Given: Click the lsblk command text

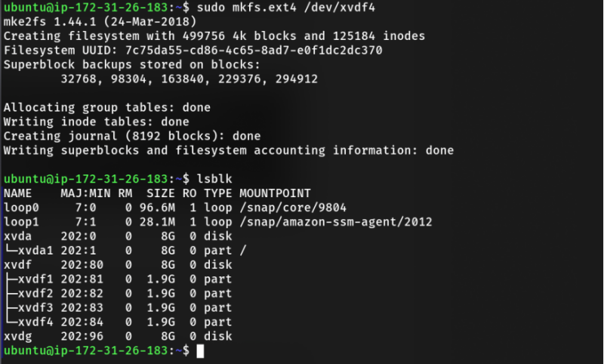Looking at the screenshot, I should pyautogui.click(x=214, y=179).
